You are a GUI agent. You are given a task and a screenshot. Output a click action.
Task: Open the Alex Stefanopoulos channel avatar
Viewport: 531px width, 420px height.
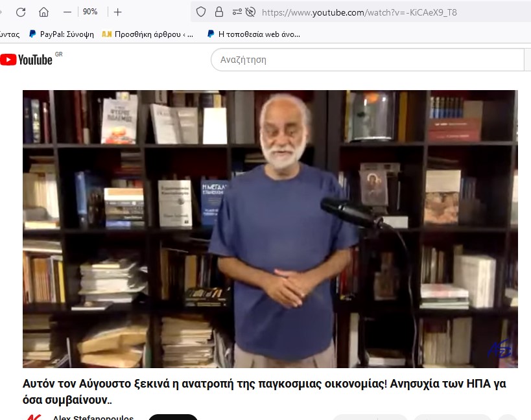(34, 417)
